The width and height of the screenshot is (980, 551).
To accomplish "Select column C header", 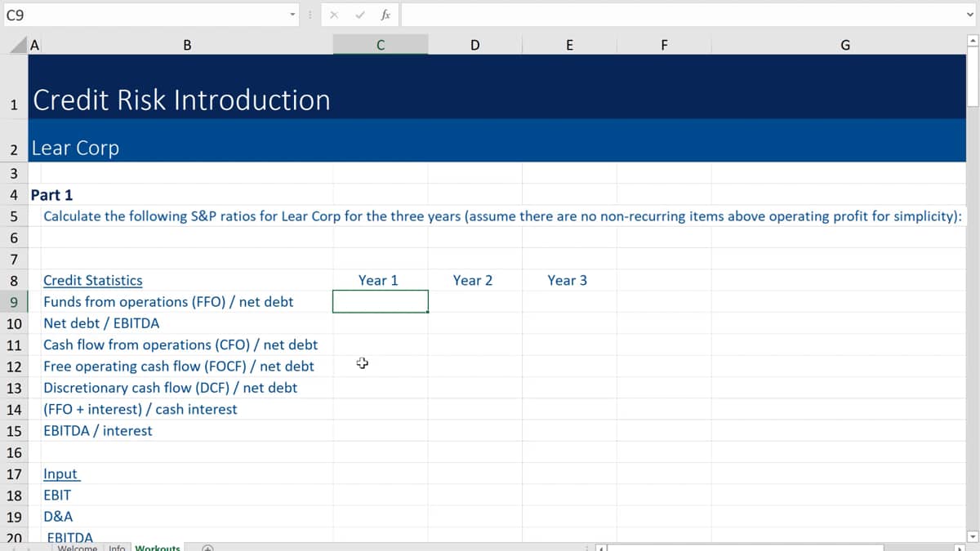I will 381,46.
